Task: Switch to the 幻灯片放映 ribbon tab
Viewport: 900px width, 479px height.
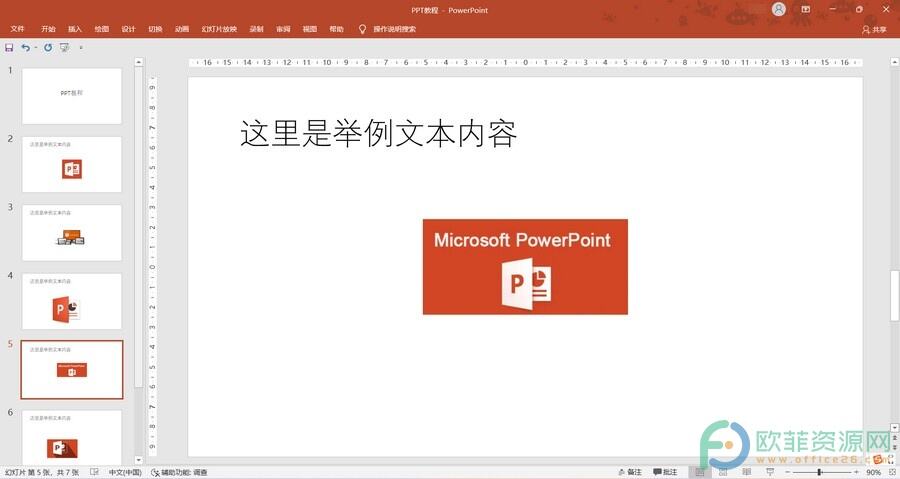Action: tap(219, 29)
